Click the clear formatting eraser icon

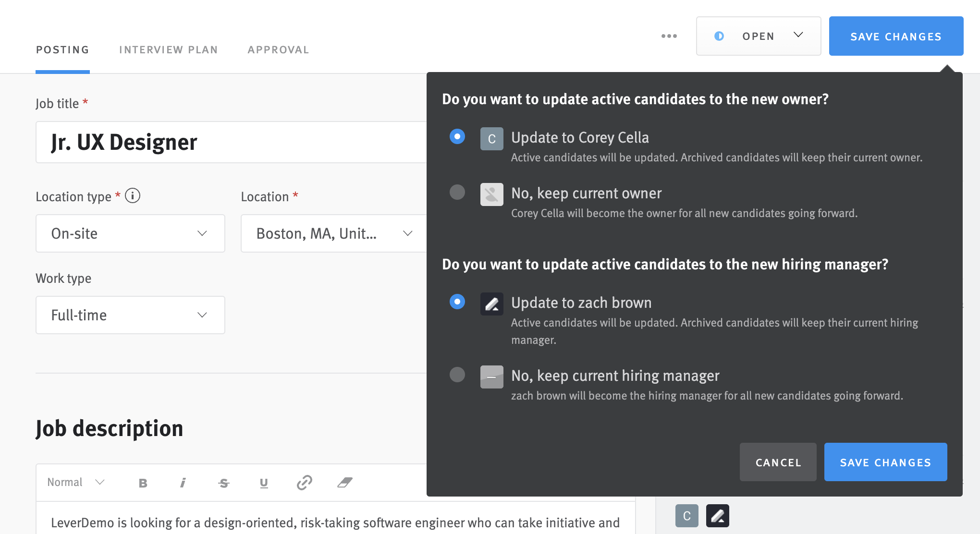(344, 483)
